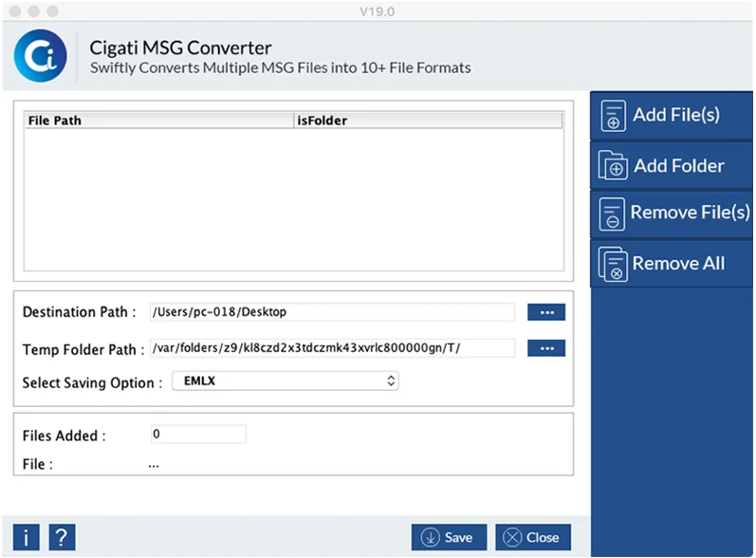
Task: Click the red close window button
Action: tap(15, 11)
